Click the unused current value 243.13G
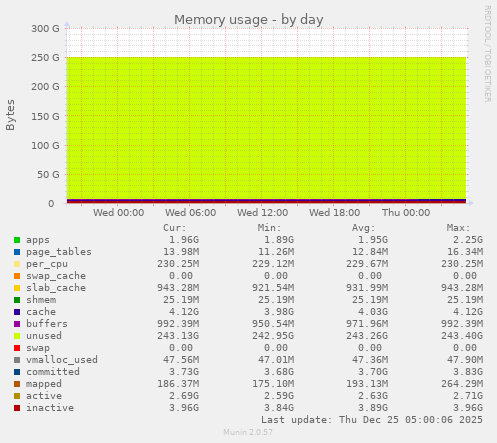 click(x=178, y=336)
